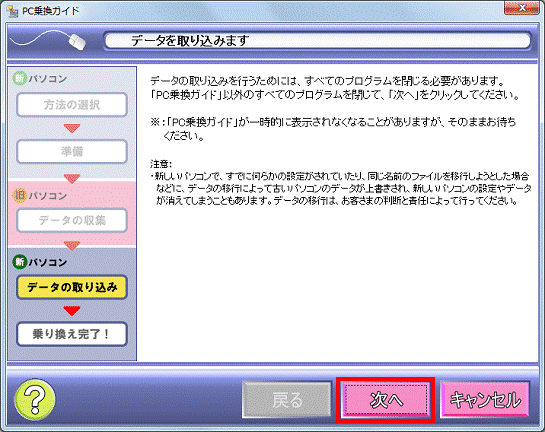Click the mouse icon in the header
The width and height of the screenshot is (545, 432).
77,42
